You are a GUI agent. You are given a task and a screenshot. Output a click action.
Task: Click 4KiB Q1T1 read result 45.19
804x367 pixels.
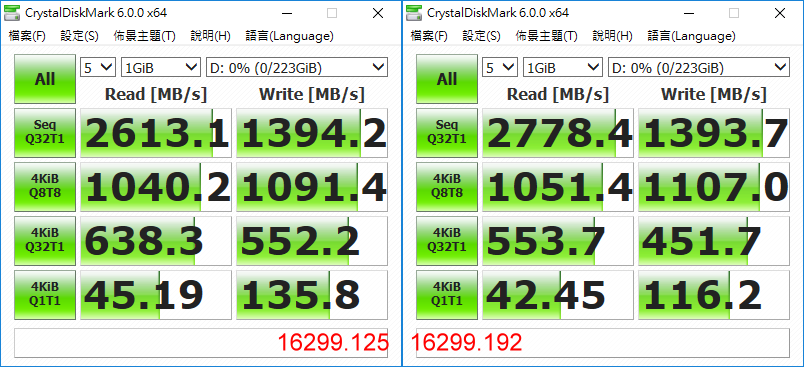(156, 295)
